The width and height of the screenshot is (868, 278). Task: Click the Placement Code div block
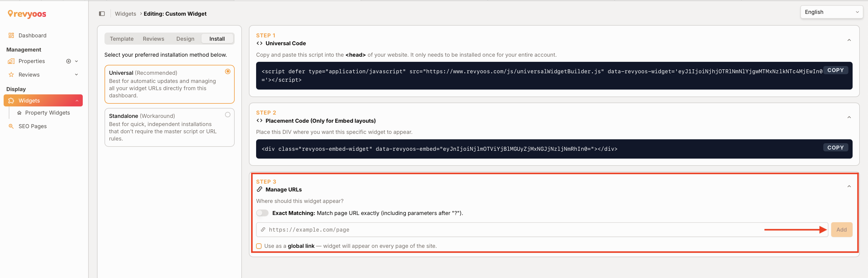point(554,149)
